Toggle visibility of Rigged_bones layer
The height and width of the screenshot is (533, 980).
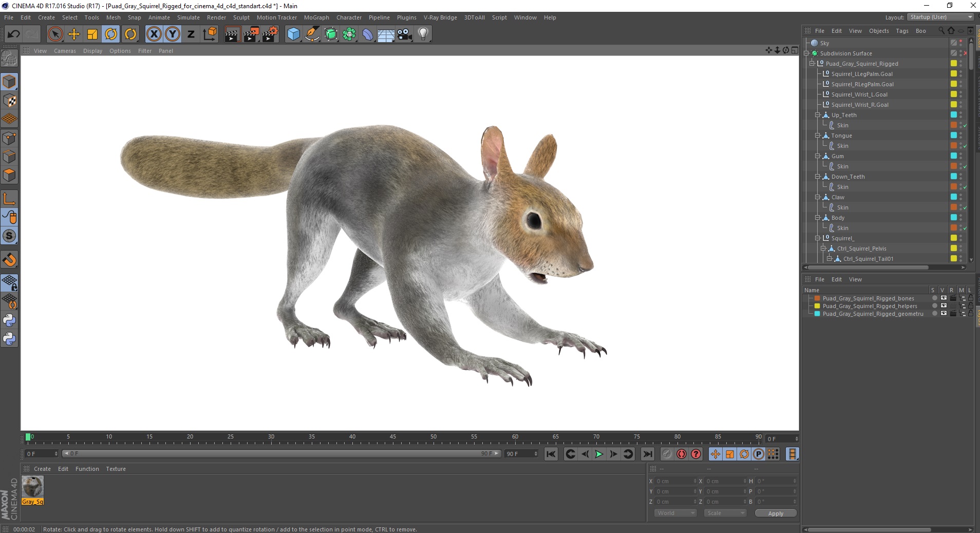coord(944,298)
